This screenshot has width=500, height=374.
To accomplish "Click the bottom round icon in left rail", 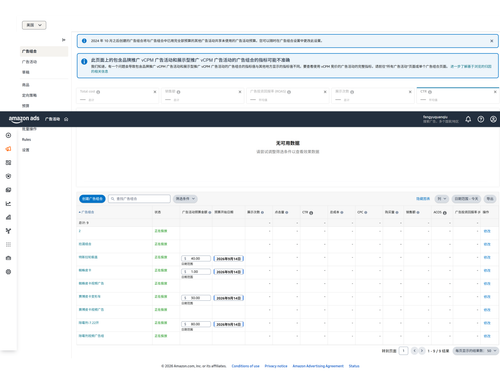I will point(8,272).
